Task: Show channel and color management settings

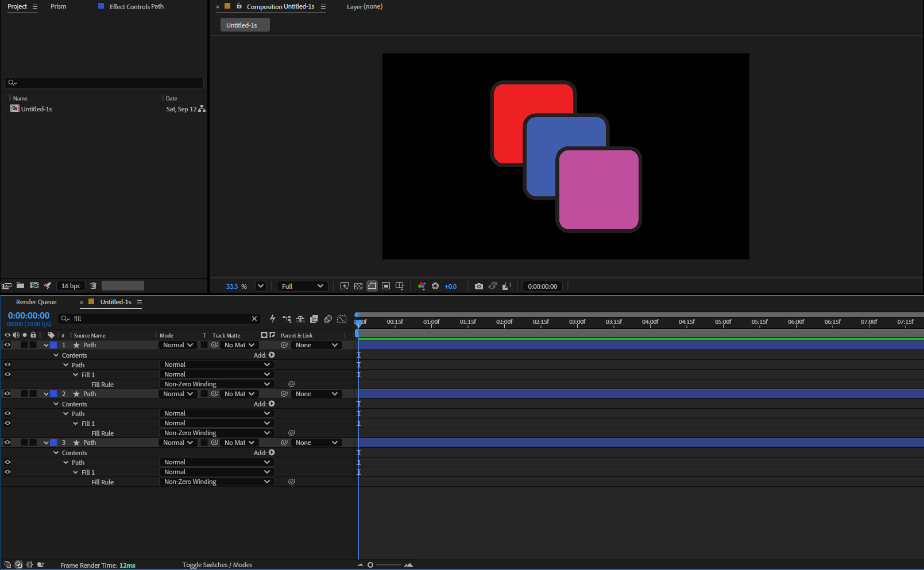Action: [422, 286]
